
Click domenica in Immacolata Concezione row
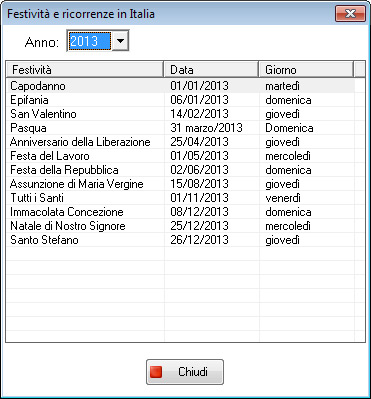(288, 212)
